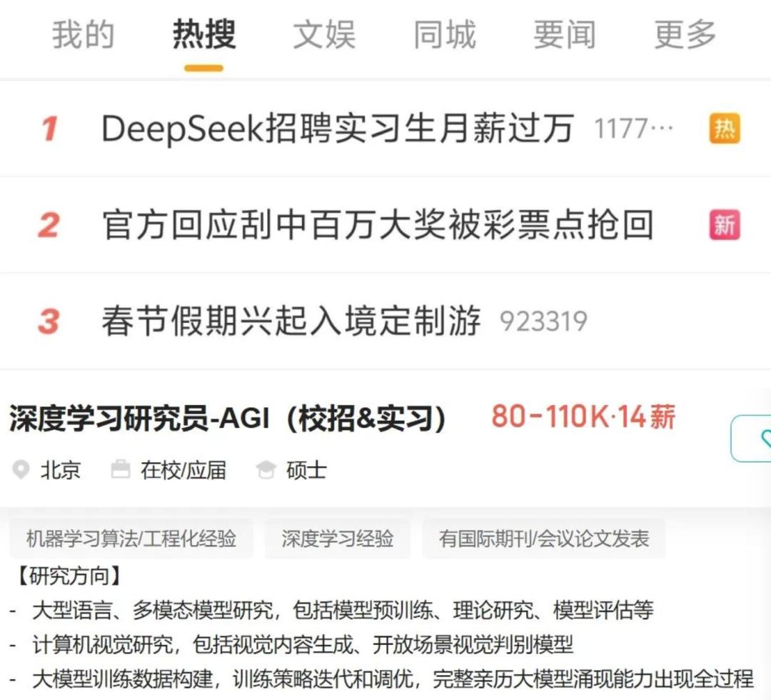Click the graduation cap icon beside 硕士
Viewport: 771px width, 700px height.
pyautogui.click(x=266, y=470)
